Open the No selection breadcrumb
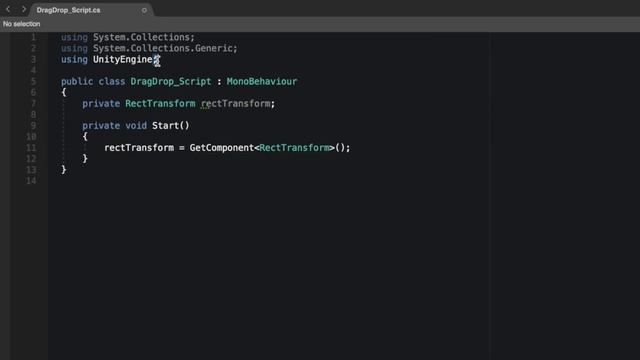Viewport: 640px width, 360px height. coord(22,24)
